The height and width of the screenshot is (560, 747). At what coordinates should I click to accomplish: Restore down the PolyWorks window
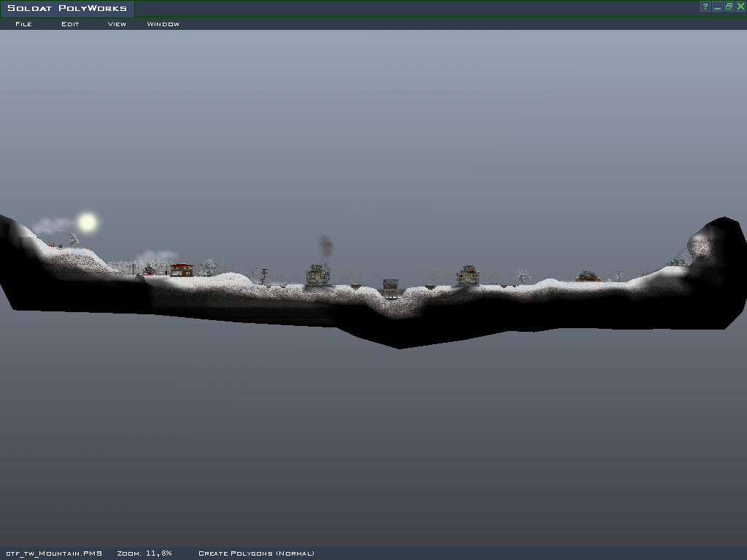pos(729,7)
